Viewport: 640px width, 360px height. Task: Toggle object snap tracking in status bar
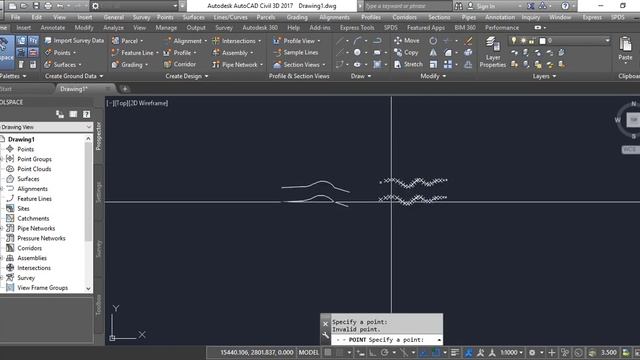coord(423,352)
